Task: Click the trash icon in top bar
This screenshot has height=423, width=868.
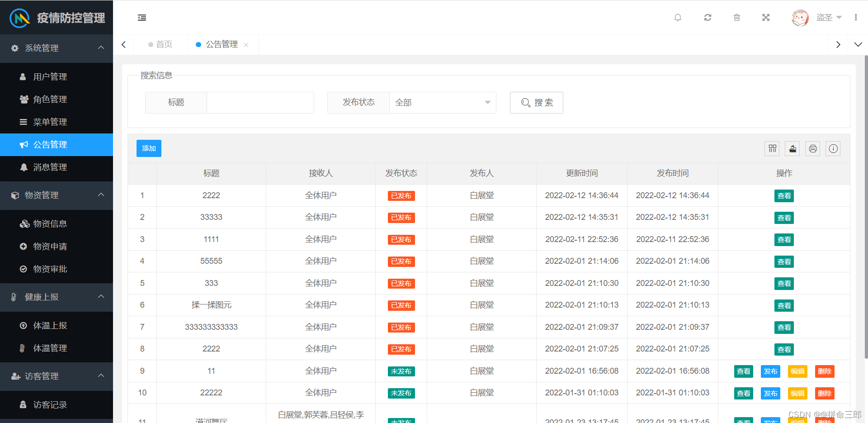Action: [736, 18]
